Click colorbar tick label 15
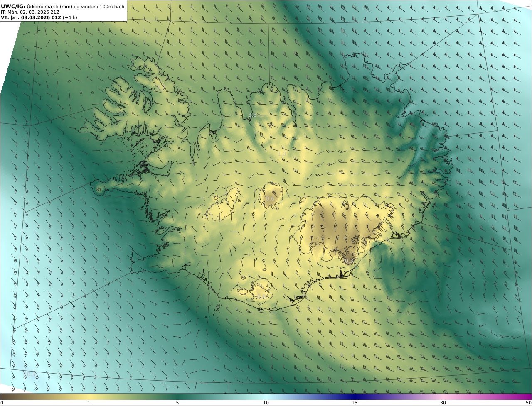Viewport: 532px width, 406px height. click(x=355, y=403)
